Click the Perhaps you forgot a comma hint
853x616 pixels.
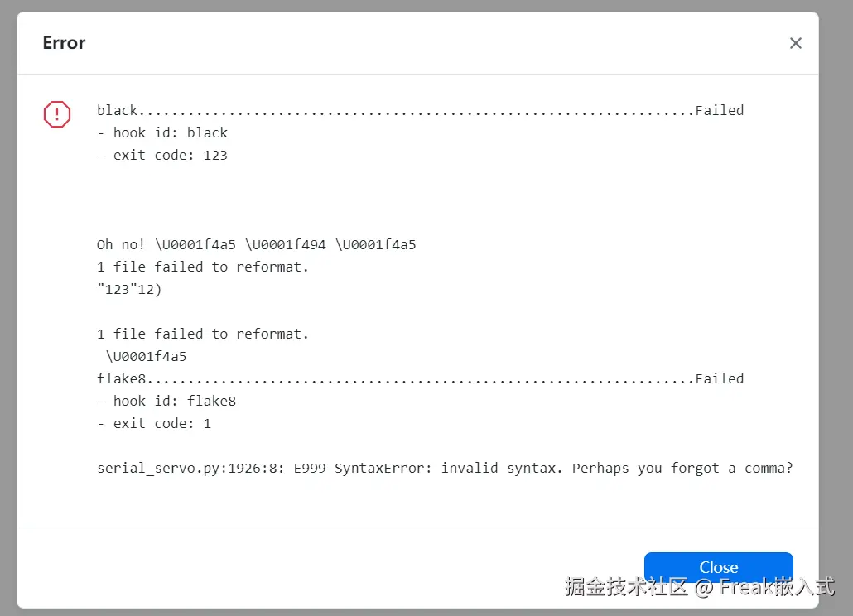[x=682, y=468]
